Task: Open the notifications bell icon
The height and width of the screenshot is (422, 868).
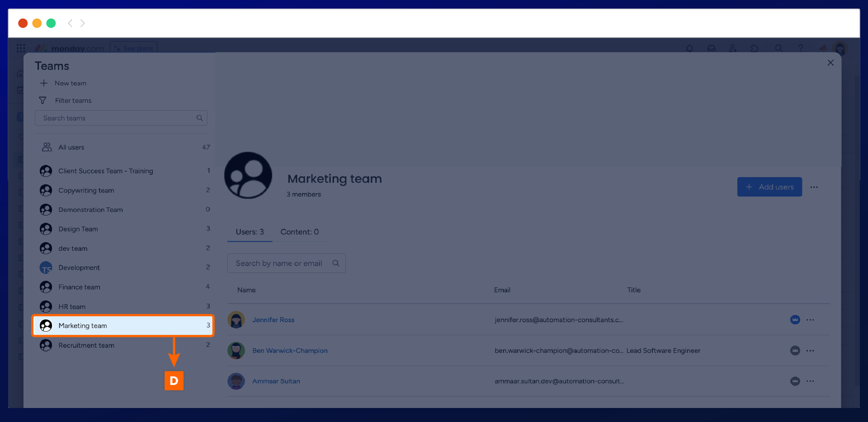Action: pyautogui.click(x=689, y=48)
